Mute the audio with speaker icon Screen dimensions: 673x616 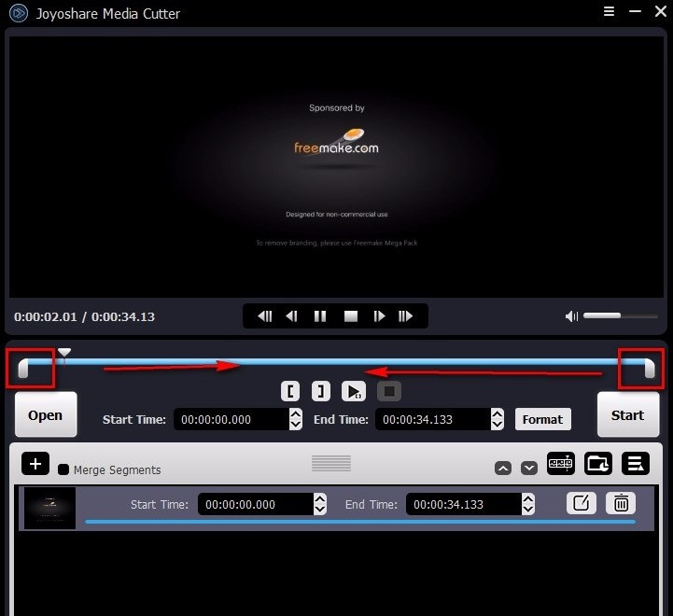pos(571,316)
